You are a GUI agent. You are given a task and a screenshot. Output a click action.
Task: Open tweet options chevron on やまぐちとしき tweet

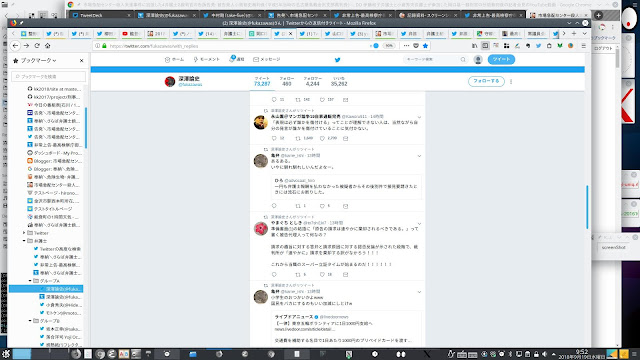click(419, 224)
